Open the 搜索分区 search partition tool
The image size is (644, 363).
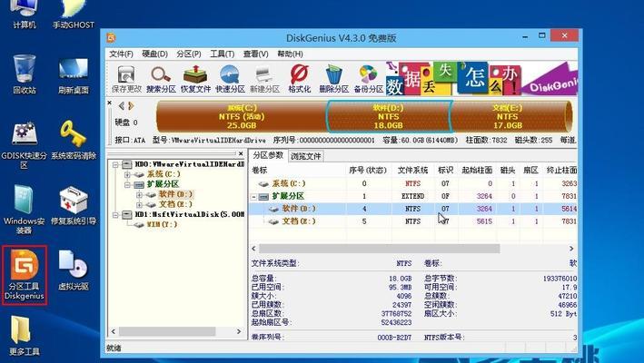coord(161,78)
